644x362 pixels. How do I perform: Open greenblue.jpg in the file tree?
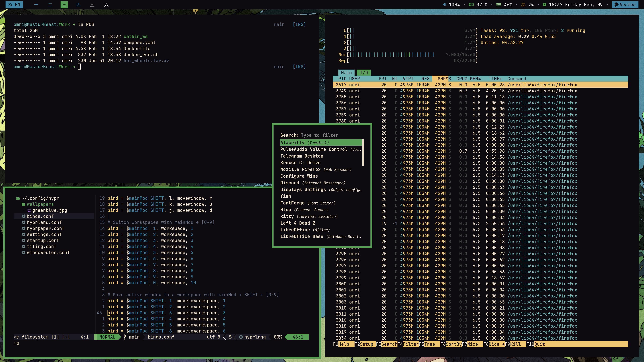tap(47, 210)
